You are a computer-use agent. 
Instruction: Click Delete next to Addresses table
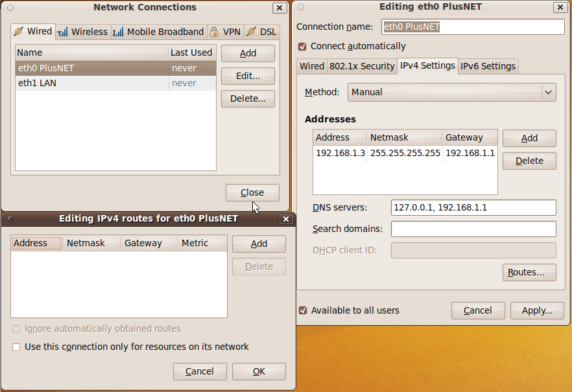pyautogui.click(x=529, y=161)
